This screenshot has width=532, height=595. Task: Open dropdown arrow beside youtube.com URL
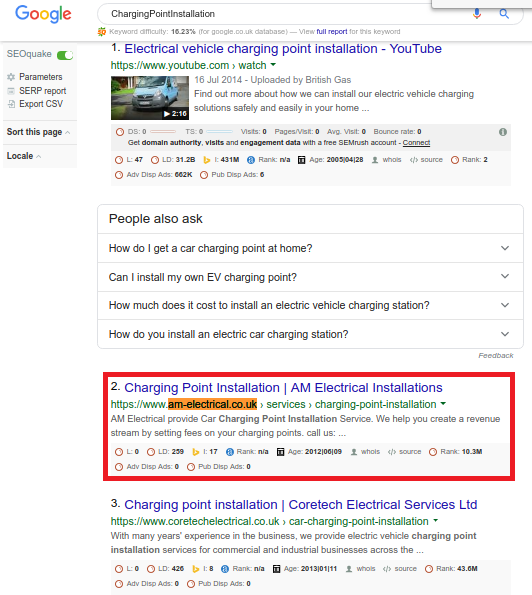click(273, 65)
